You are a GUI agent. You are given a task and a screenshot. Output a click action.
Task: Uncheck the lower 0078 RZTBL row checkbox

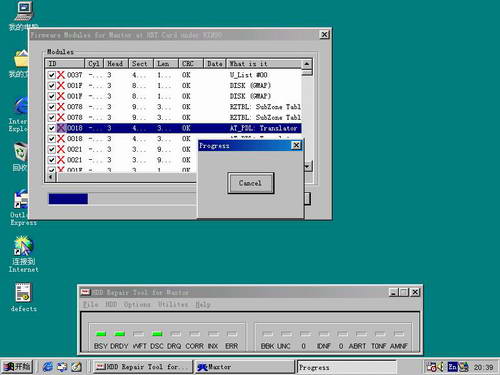click(52, 118)
